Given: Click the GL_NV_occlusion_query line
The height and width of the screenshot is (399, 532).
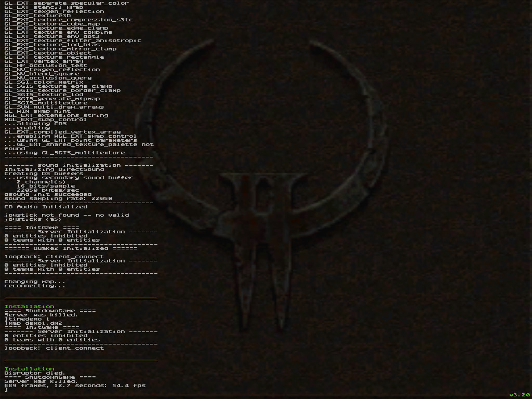Looking at the screenshot, I should (48, 78).
